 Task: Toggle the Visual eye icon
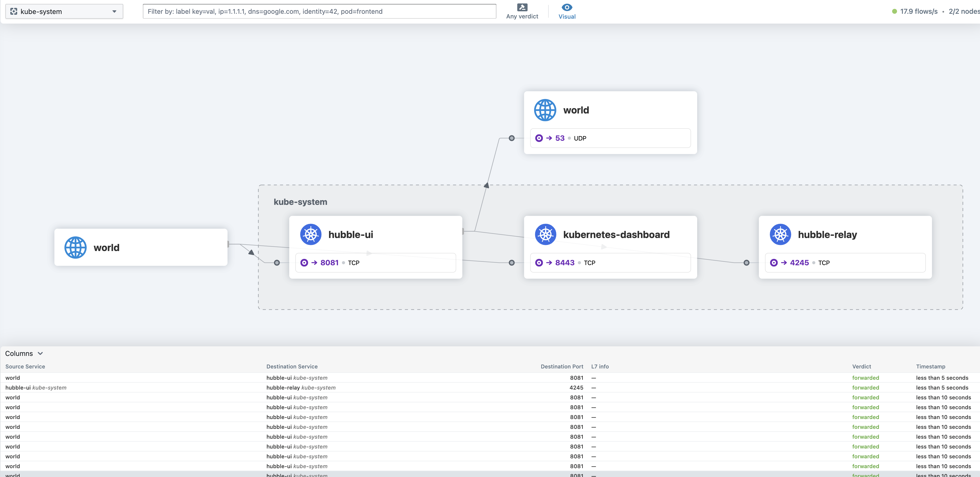click(x=567, y=7)
